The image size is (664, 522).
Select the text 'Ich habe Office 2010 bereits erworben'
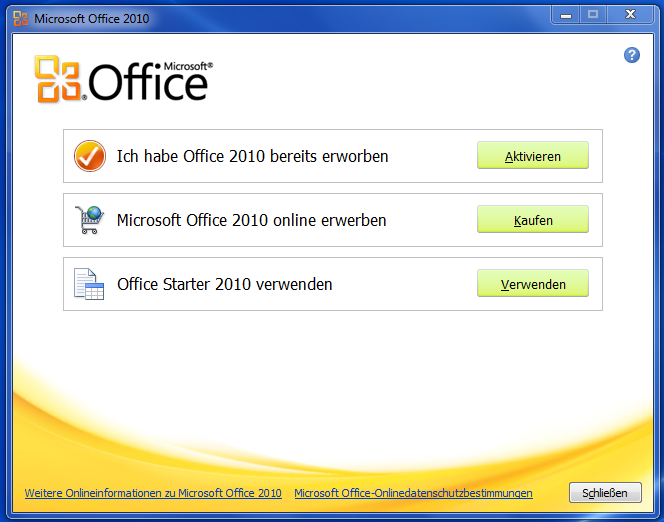pos(252,156)
